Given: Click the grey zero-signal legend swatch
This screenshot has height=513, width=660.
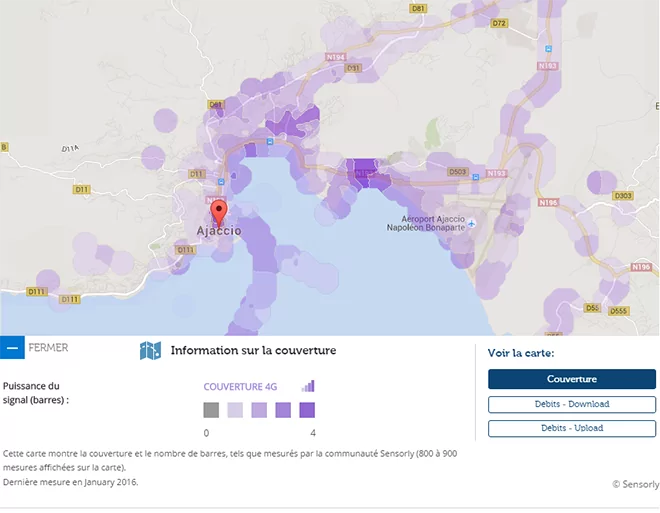Looking at the screenshot, I should 211,410.
